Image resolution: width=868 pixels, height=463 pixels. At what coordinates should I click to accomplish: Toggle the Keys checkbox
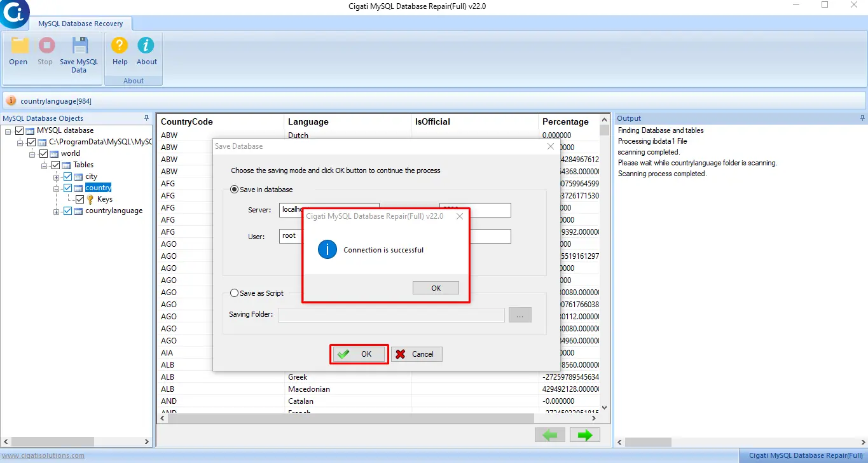pyautogui.click(x=79, y=199)
